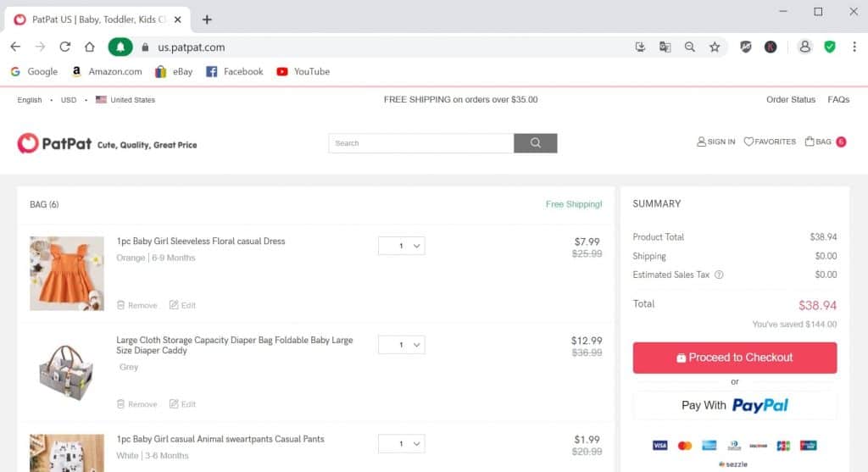Expand quantity dropdown for Floral casual Dress
868x472 pixels.
tap(401, 246)
